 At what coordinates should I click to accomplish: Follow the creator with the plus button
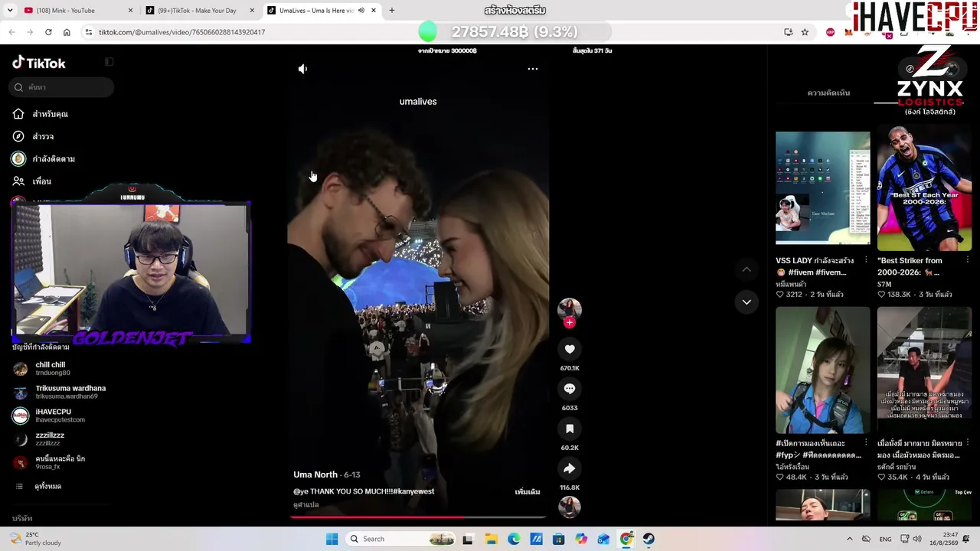pos(569,323)
